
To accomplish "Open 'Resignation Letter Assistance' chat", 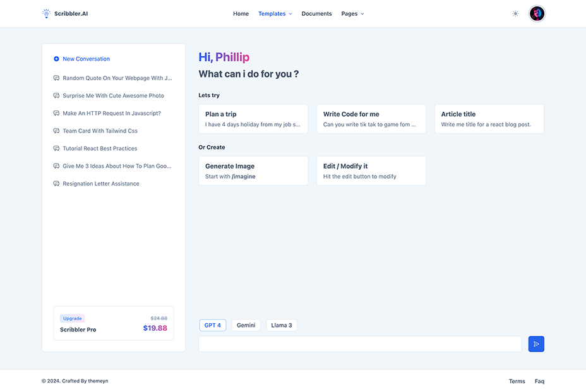I will point(101,184).
